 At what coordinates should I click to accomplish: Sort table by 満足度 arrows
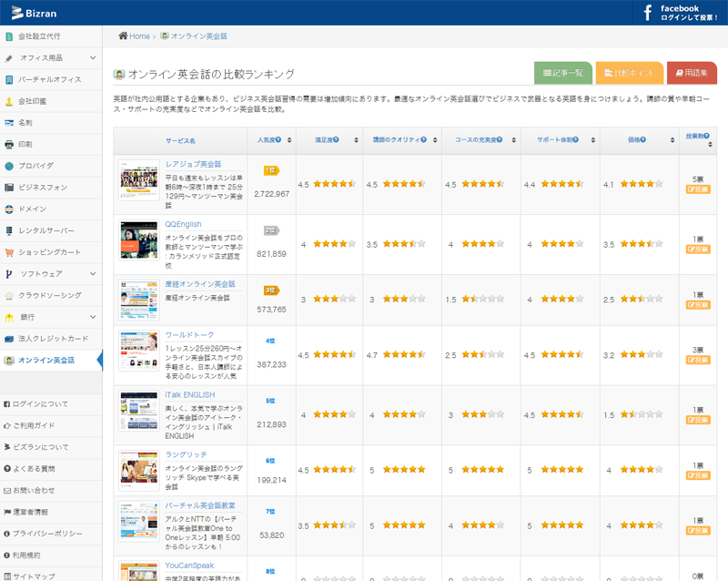(356, 140)
